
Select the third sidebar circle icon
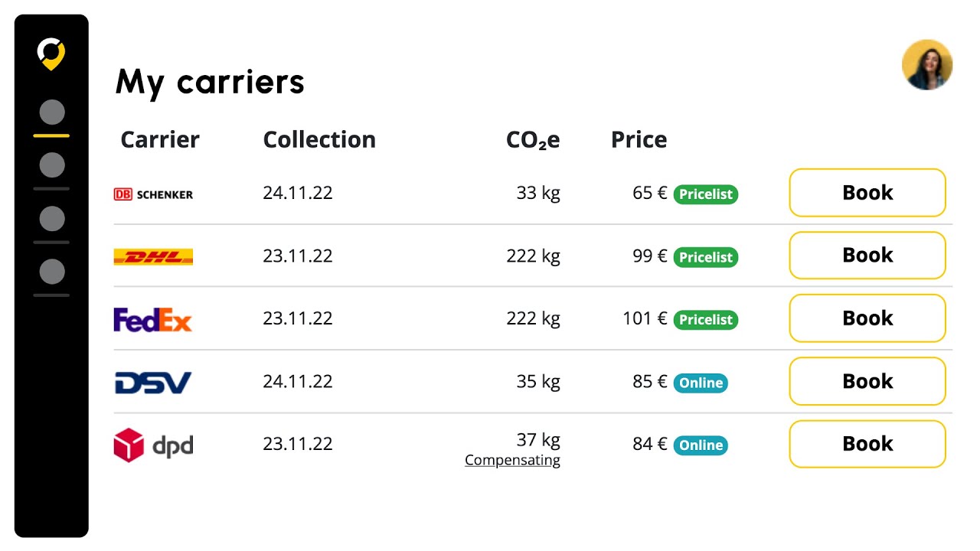(52, 219)
